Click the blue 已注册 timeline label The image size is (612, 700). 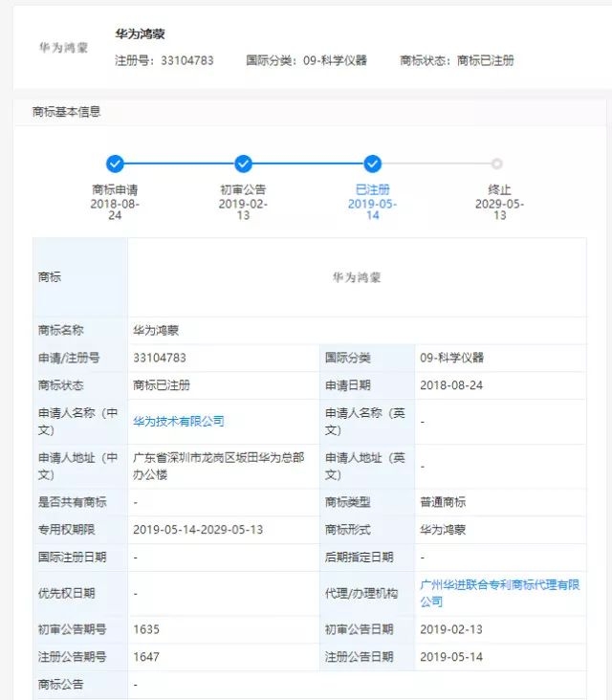click(372, 189)
